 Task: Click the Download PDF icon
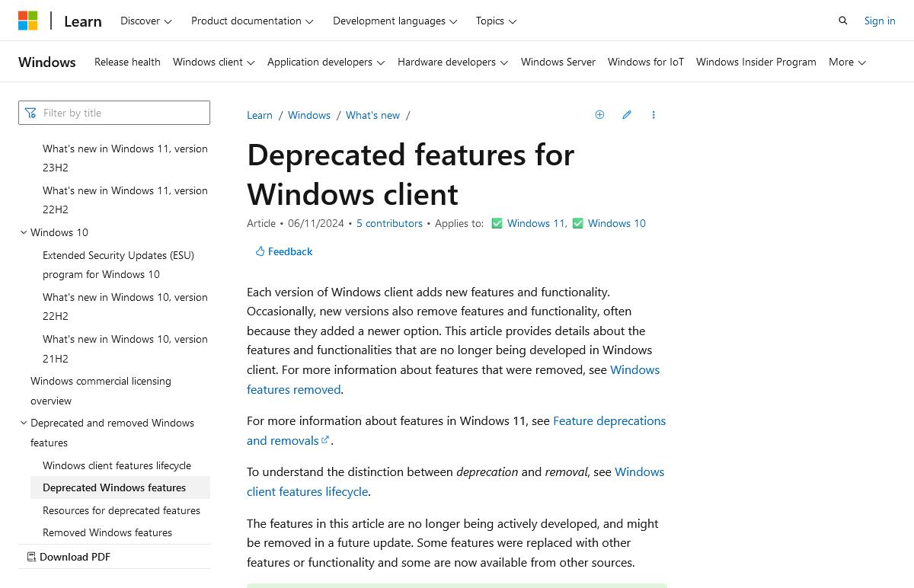pyautogui.click(x=31, y=557)
